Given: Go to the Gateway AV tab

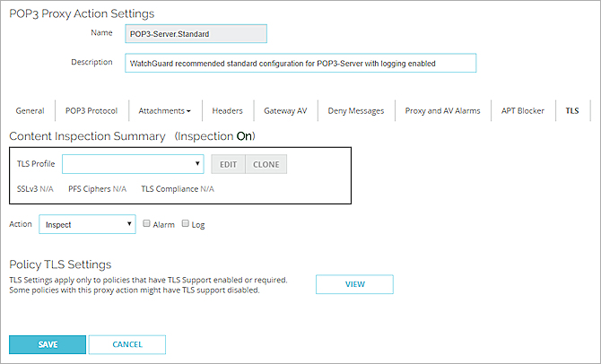Looking at the screenshot, I should [x=285, y=111].
